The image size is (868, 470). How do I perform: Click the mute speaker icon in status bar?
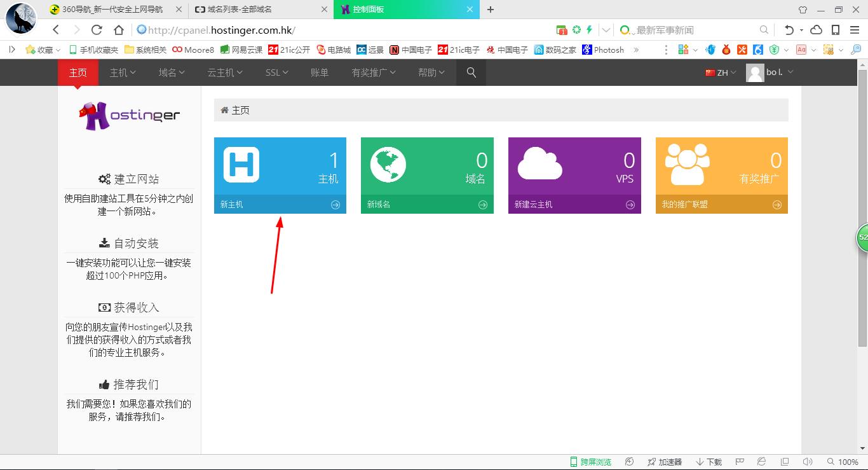pyautogui.click(x=808, y=462)
